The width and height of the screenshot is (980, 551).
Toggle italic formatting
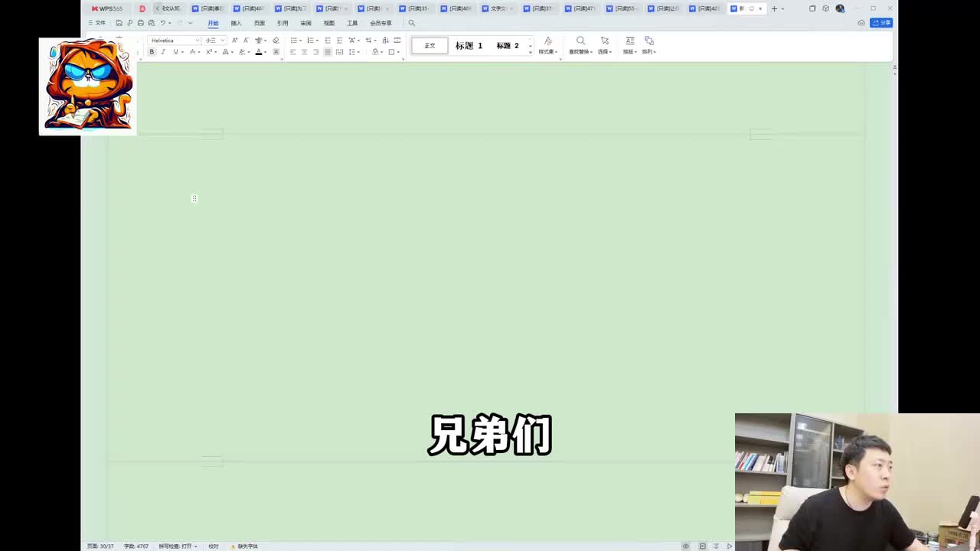coord(163,52)
